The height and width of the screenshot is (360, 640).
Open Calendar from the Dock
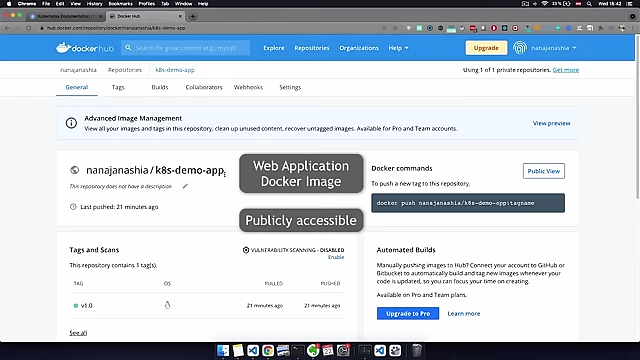click(x=328, y=350)
